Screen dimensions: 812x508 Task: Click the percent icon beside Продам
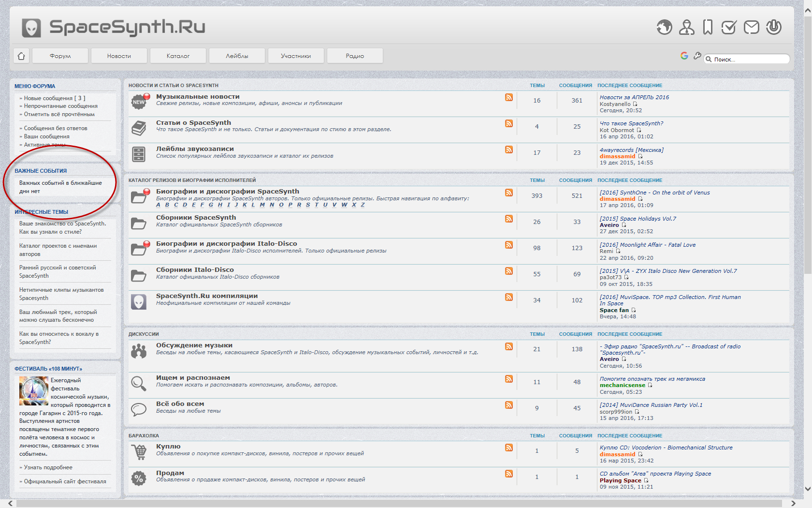point(139,478)
